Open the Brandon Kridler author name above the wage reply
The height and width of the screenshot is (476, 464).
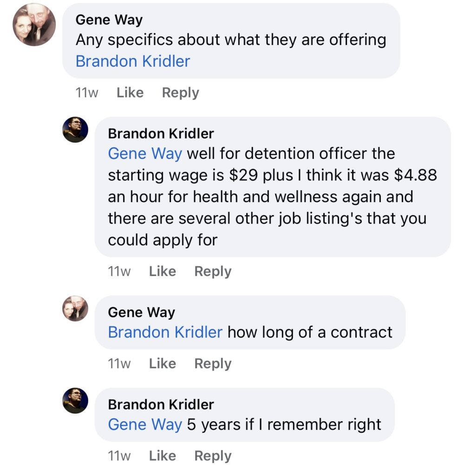(161, 133)
